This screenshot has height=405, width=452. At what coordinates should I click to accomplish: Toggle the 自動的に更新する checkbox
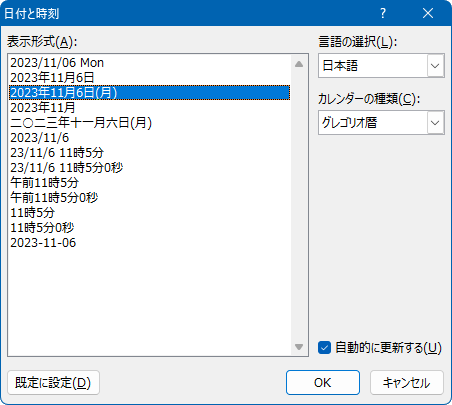click(x=324, y=347)
